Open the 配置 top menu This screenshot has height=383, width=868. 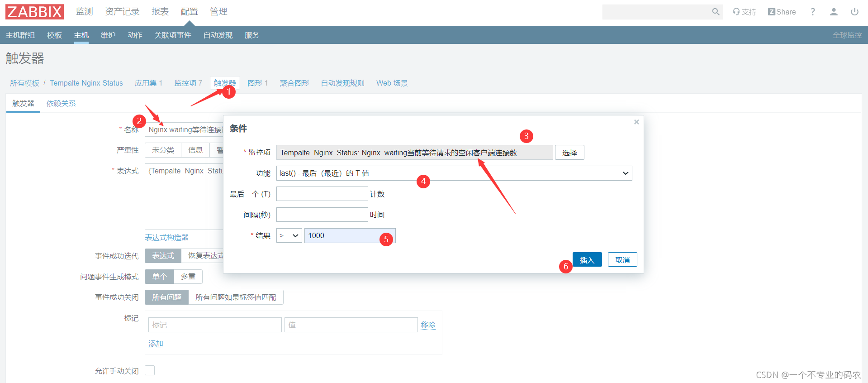pyautogui.click(x=190, y=11)
